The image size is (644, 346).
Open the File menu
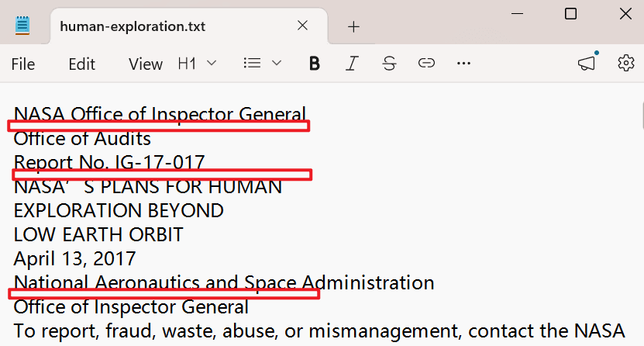click(x=23, y=64)
